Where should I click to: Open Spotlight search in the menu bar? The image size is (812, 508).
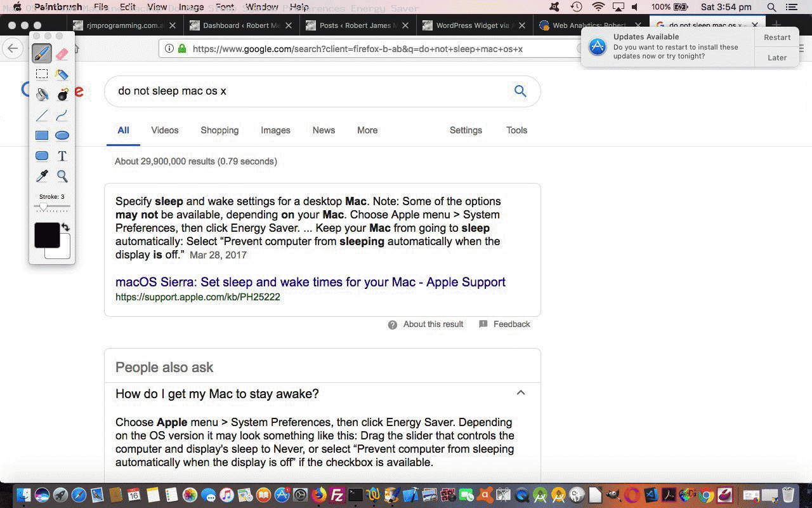coord(771,7)
